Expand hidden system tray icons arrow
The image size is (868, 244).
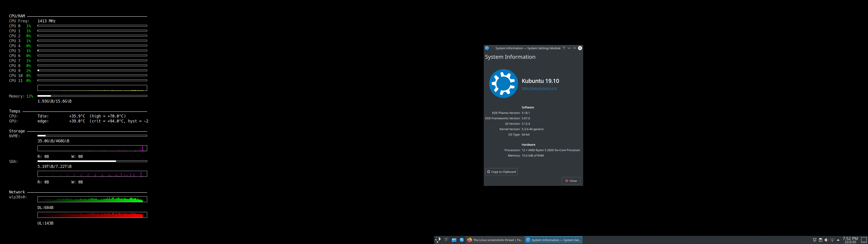tap(838, 240)
